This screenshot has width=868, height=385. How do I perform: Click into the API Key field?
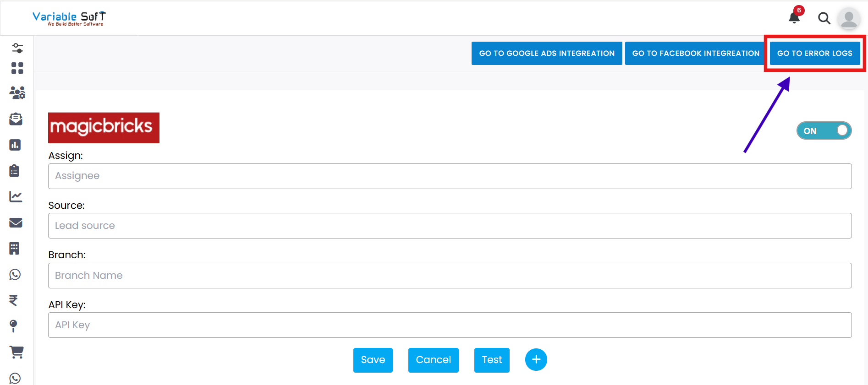449,325
